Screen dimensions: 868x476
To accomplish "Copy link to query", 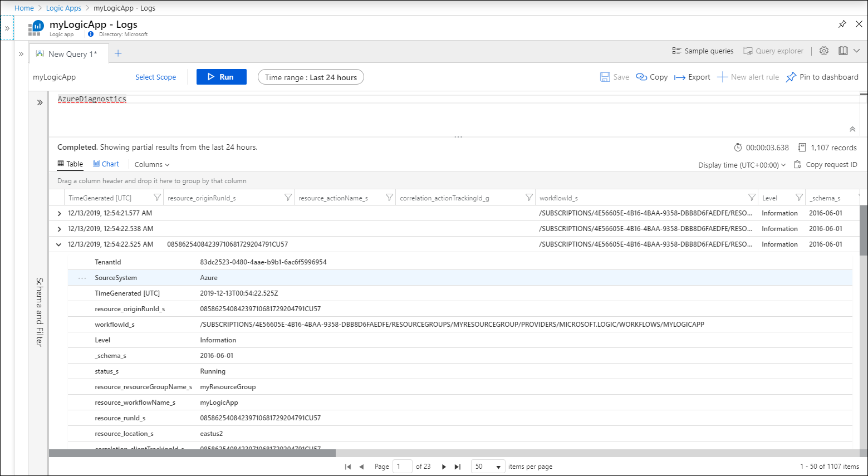I will tap(652, 77).
